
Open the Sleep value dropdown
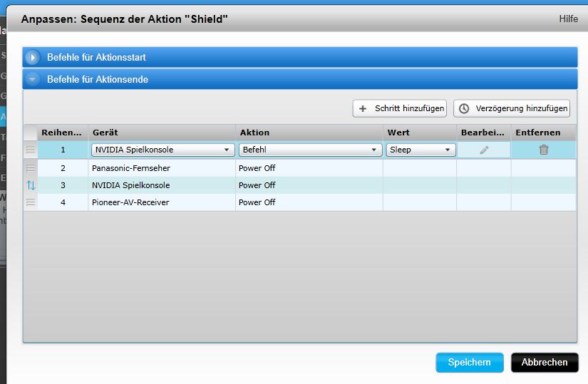421,150
